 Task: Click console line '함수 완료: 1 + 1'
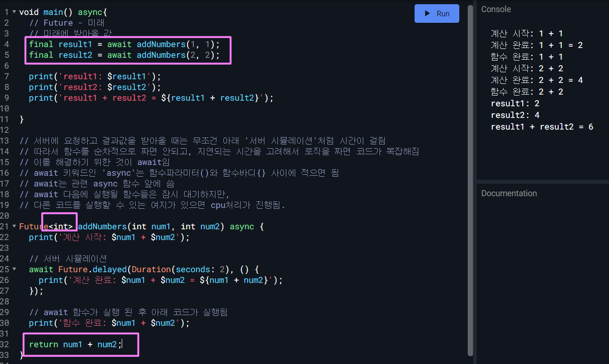(x=527, y=57)
